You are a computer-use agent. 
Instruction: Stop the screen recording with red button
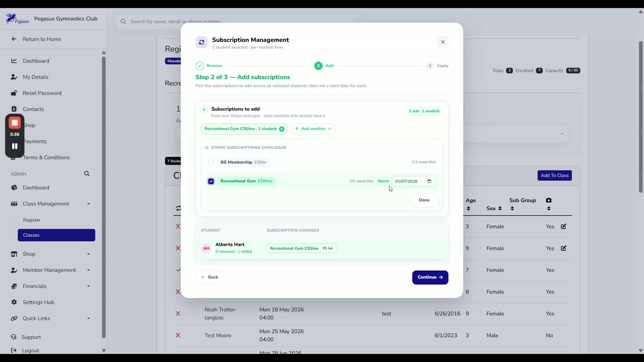[x=15, y=123]
